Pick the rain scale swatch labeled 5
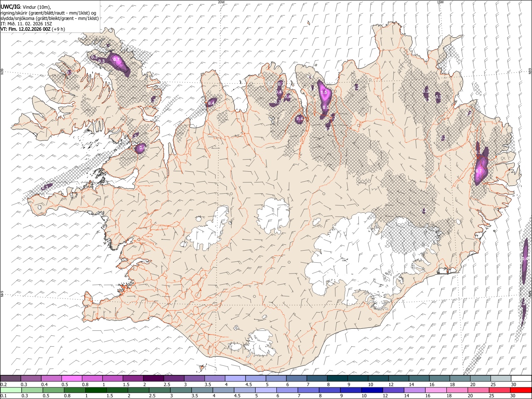 tap(266, 390)
